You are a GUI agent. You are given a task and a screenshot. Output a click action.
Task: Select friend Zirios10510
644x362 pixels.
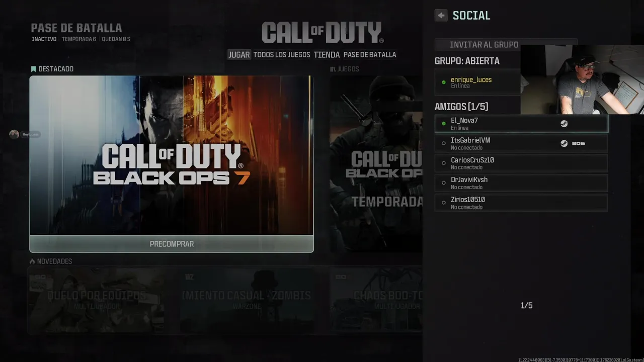point(521,203)
